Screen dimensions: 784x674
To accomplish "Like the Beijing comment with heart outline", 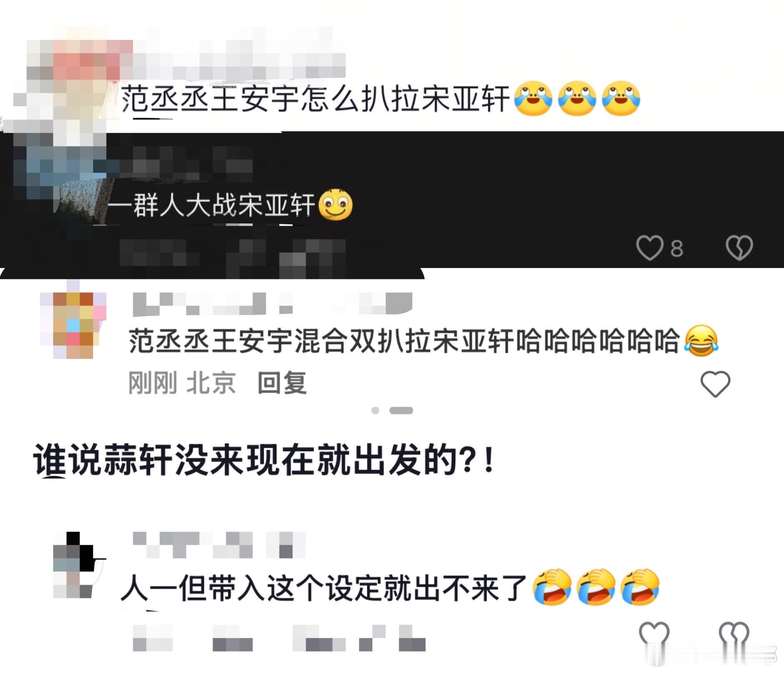I will pos(715,383).
